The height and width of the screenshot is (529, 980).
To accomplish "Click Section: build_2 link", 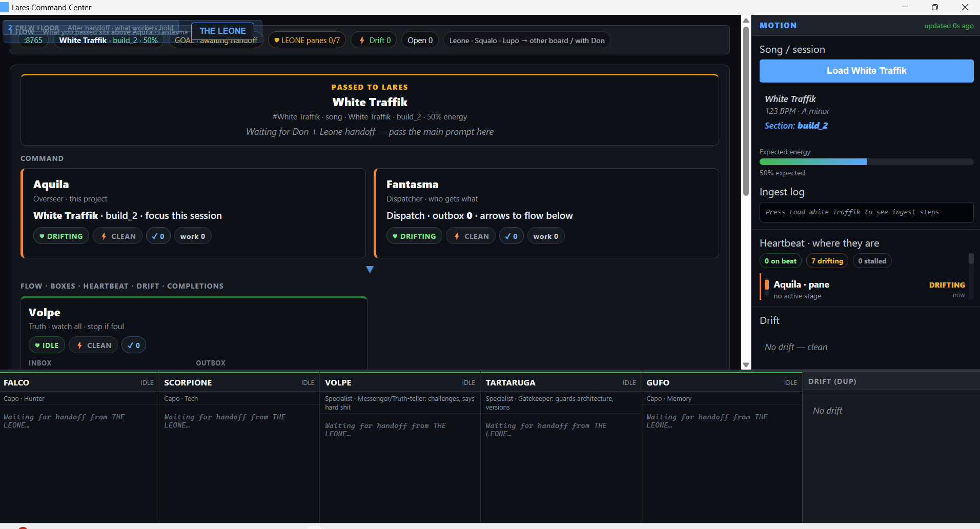I will pyautogui.click(x=796, y=126).
